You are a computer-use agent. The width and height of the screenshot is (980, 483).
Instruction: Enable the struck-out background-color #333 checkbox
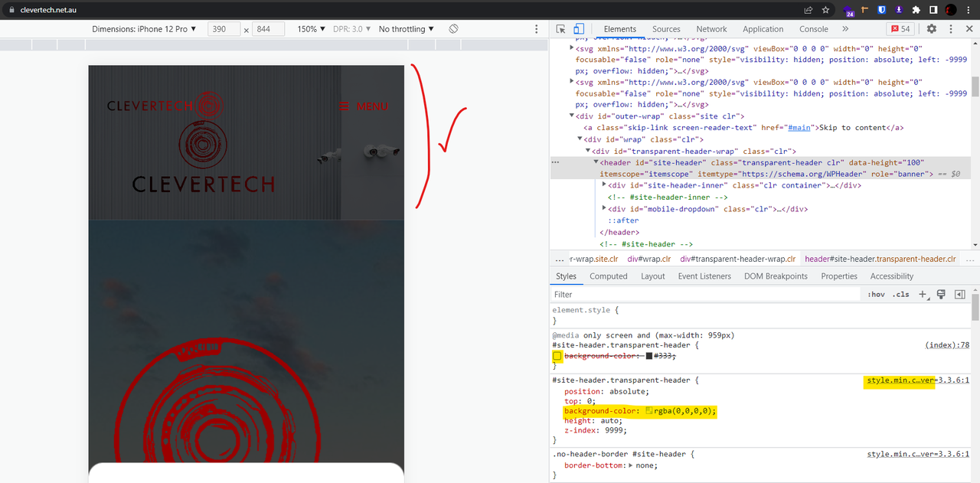(557, 356)
